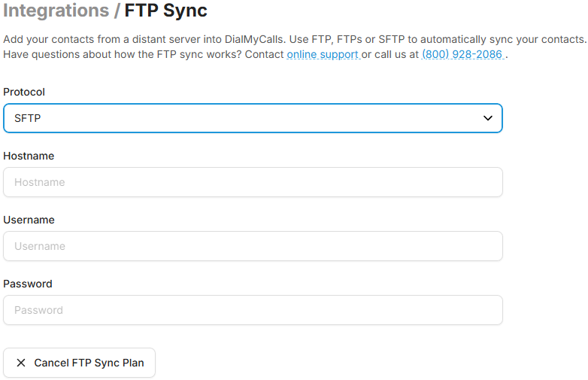Screen dimensions: 588x380
Task: Open the online support link
Action: point(323,55)
